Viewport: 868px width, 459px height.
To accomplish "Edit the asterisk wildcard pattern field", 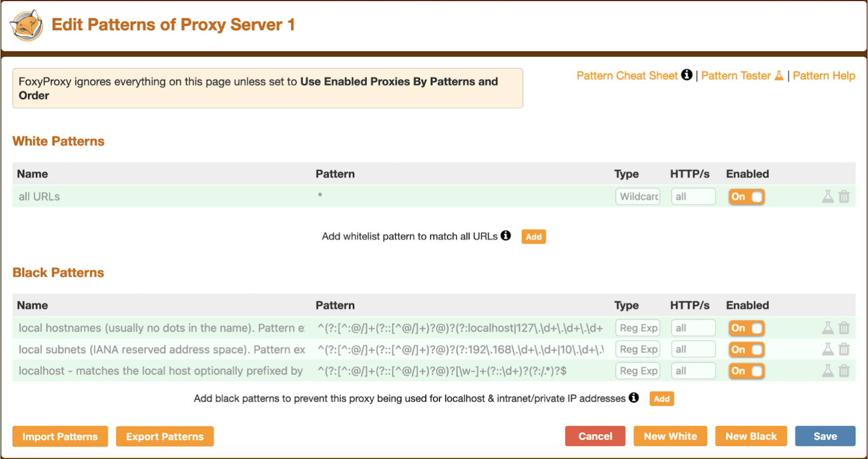I will coord(460,196).
